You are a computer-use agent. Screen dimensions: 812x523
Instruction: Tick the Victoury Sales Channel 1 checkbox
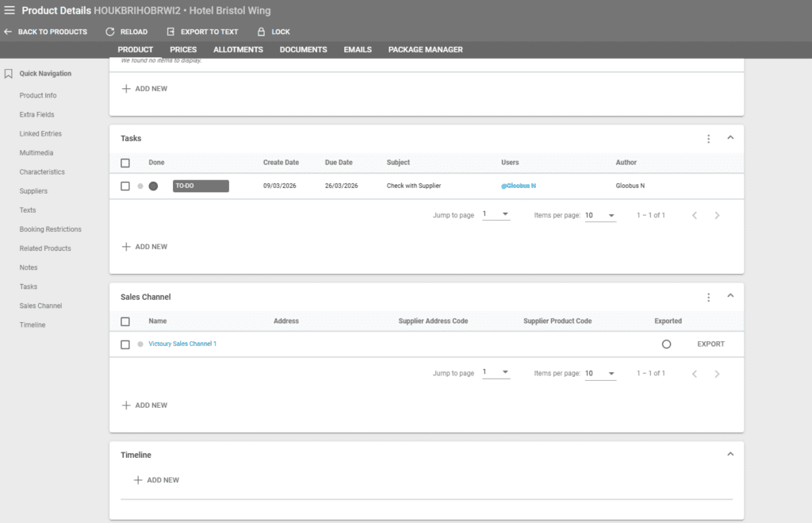[125, 344]
